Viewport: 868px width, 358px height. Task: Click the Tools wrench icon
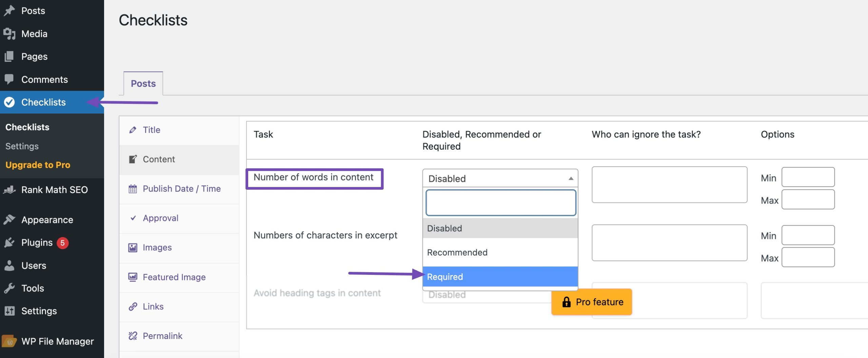[9, 288]
